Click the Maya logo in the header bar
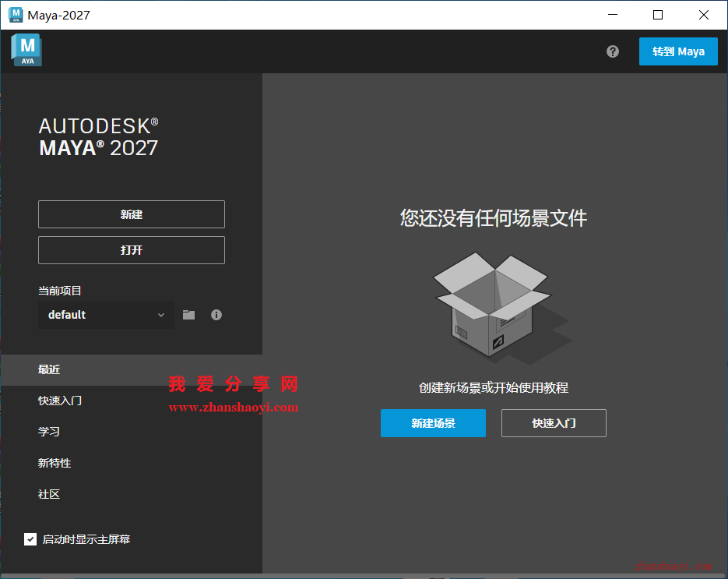Image resolution: width=728 pixels, height=579 pixels. [x=26, y=51]
